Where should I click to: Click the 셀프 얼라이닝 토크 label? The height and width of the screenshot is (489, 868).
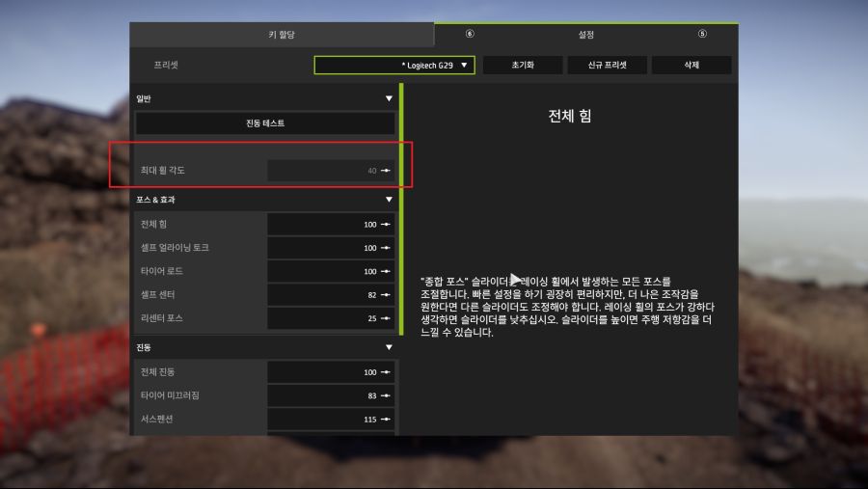click(x=175, y=248)
